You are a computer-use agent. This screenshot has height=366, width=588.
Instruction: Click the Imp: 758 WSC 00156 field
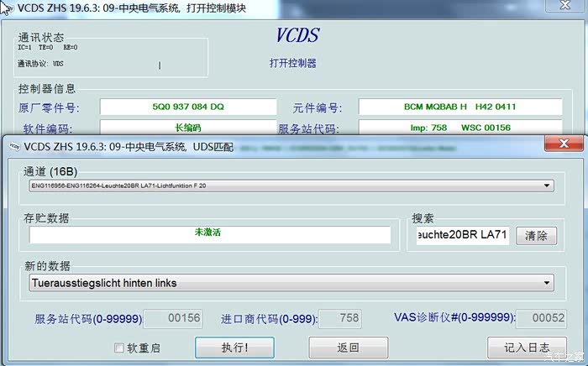[x=460, y=128]
